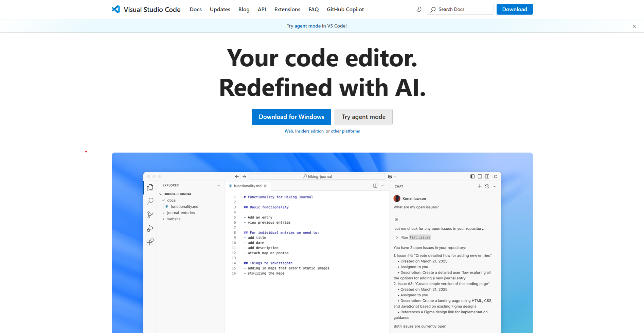Open the Web link
Screen dimensions: 644x333
point(289,131)
